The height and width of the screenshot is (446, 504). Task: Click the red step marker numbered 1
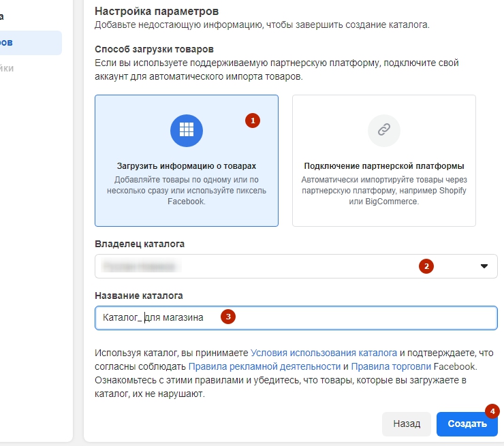coord(253,121)
